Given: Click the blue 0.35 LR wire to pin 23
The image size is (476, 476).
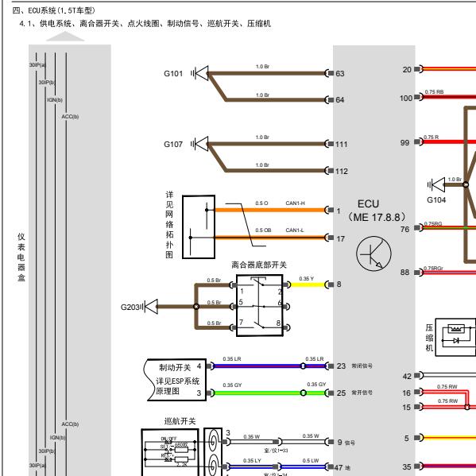Looking at the screenshot, I should click(x=269, y=366).
